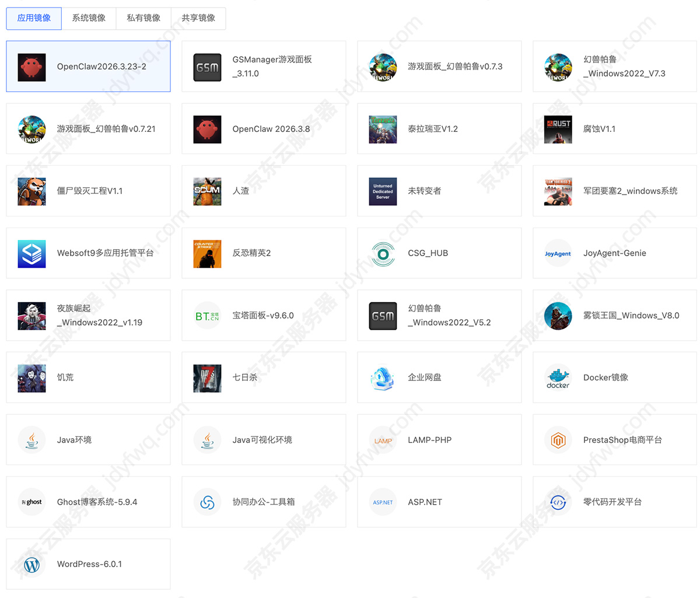
Task: Open the 私有镜像 tab
Action: pos(143,18)
